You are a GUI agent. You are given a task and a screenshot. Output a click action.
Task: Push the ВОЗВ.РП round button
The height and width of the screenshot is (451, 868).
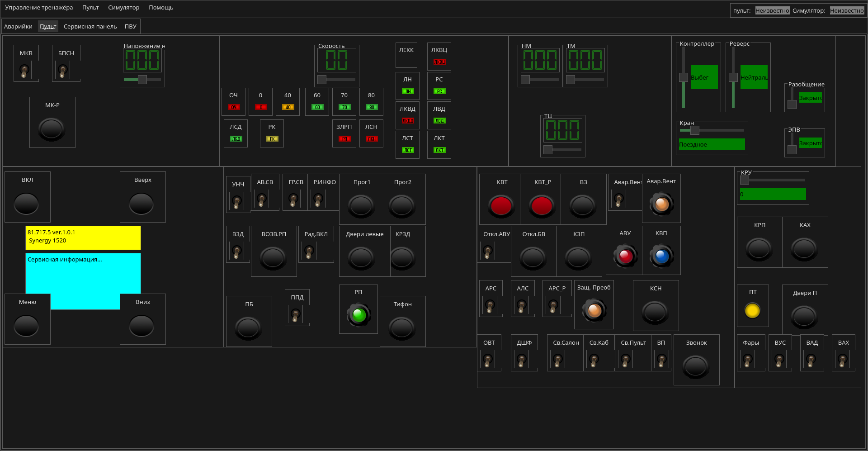pos(273,258)
